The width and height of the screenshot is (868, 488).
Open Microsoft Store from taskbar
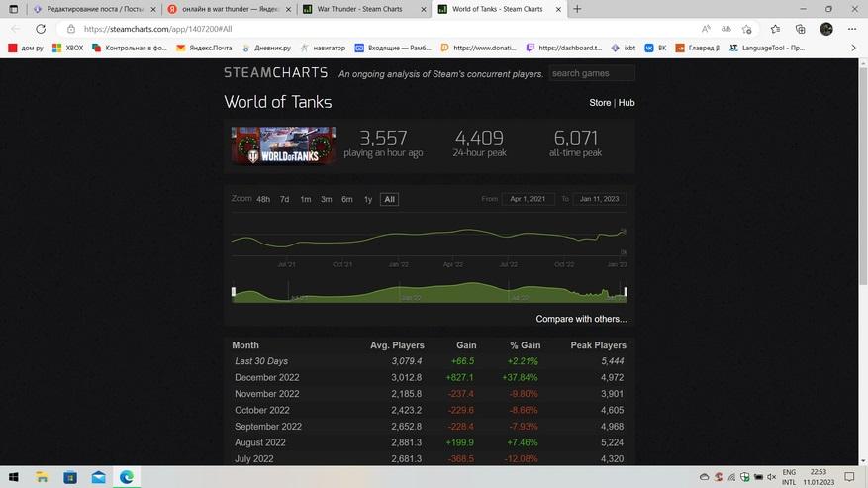click(70, 477)
